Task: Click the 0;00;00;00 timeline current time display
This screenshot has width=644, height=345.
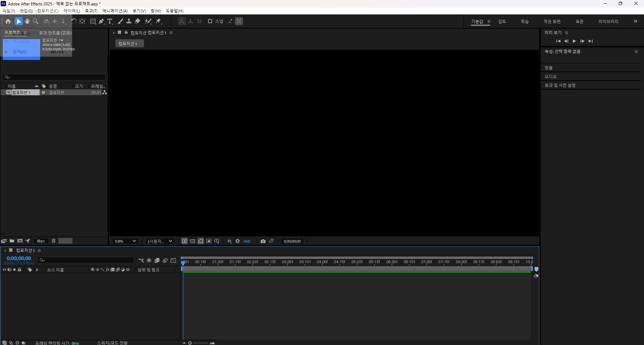Action: click(x=19, y=258)
